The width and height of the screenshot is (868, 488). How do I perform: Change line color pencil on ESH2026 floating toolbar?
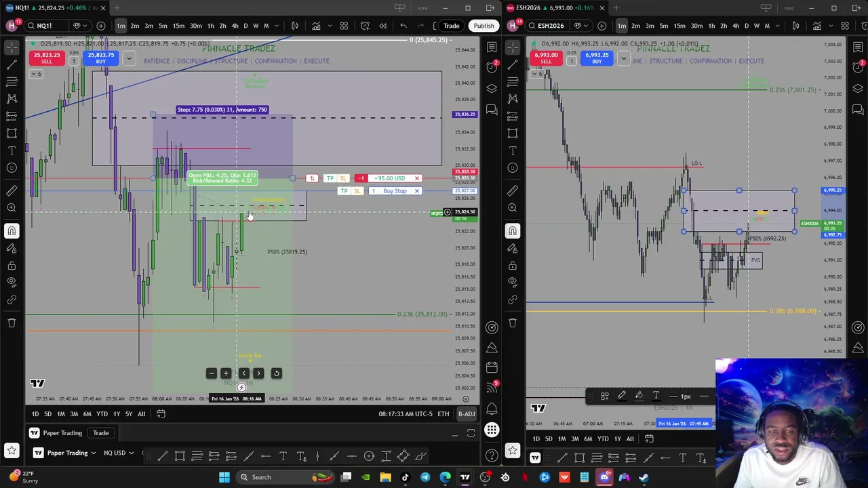coord(622,396)
